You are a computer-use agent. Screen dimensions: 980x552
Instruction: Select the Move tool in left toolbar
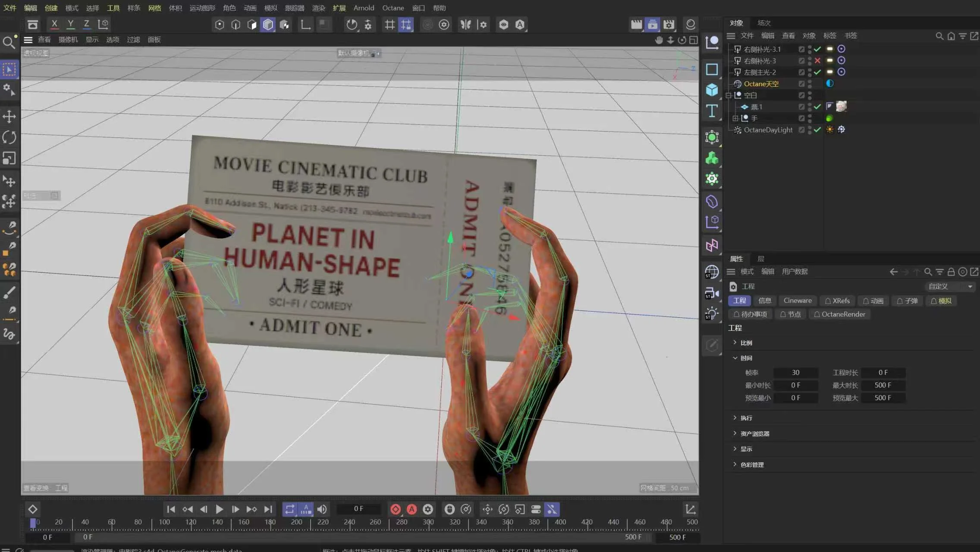[x=9, y=116]
